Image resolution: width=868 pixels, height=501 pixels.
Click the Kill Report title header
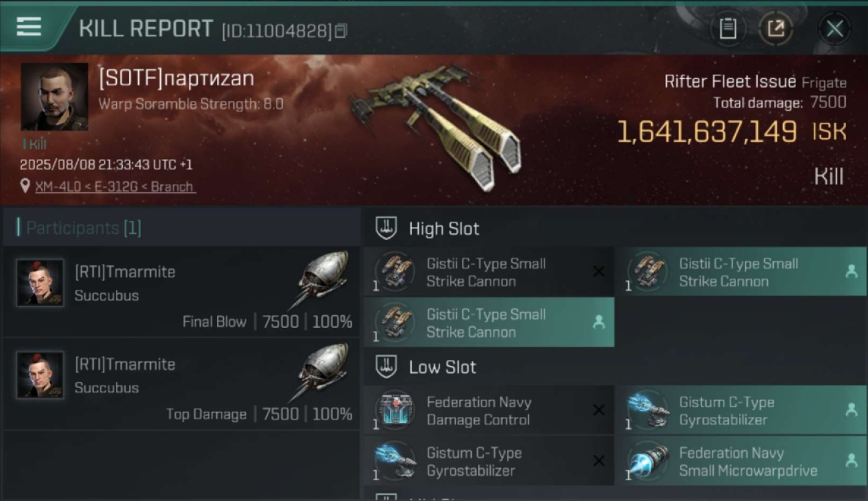[x=146, y=29]
